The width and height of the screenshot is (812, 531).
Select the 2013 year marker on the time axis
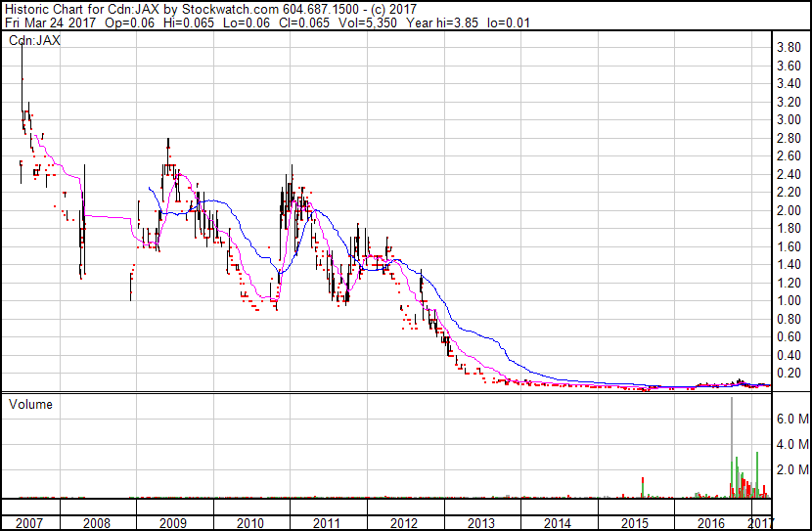(x=480, y=523)
